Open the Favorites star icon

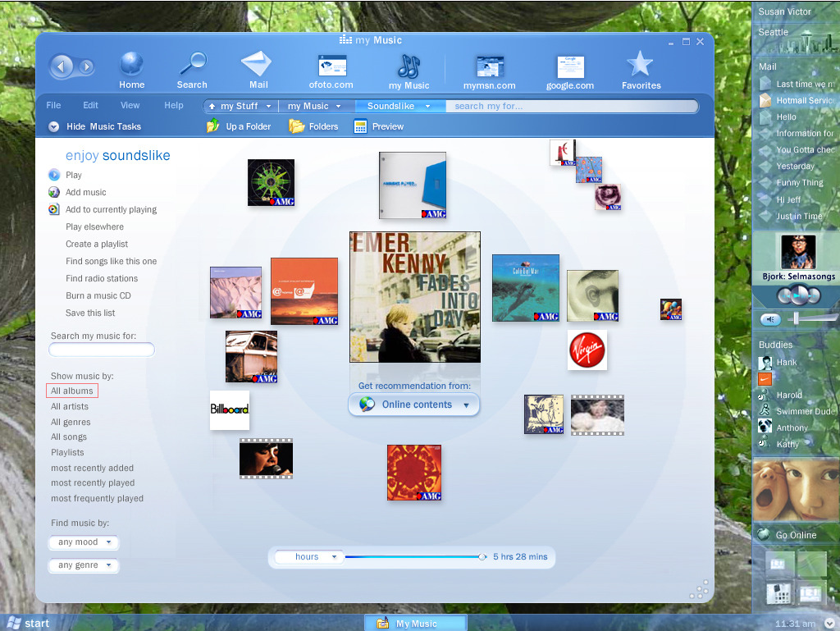pos(640,65)
